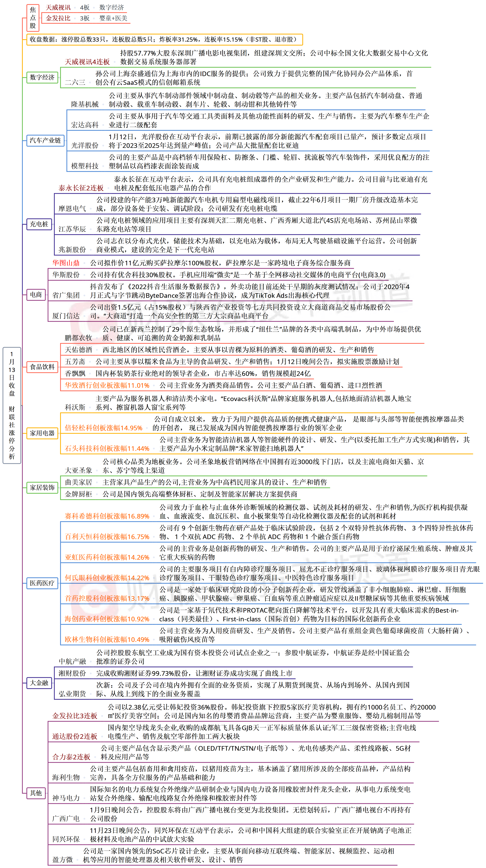Click the 兆新股份 stock label
The image size is (486, 868).
(x=72, y=250)
